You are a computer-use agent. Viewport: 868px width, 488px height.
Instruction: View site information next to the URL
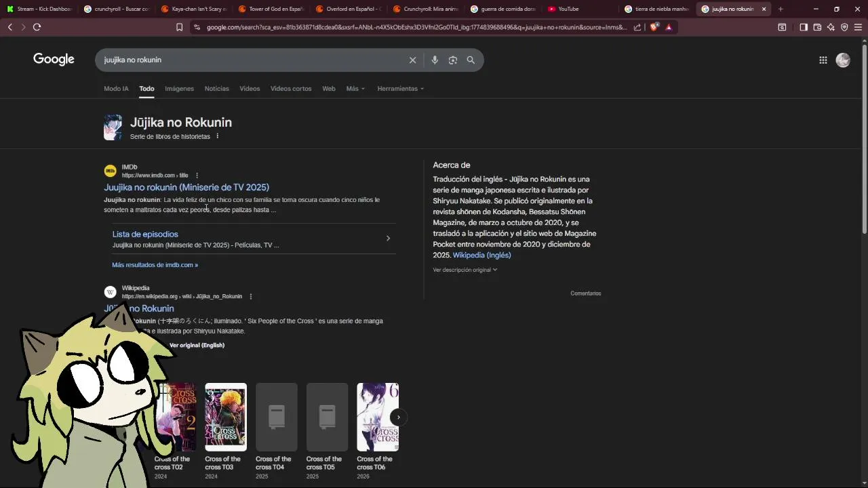tap(197, 27)
